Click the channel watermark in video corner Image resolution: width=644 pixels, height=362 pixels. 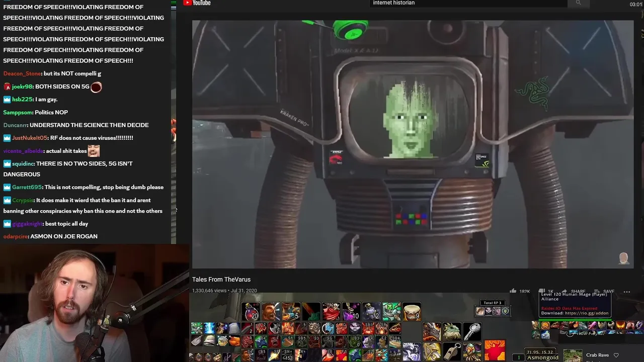(x=623, y=258)
